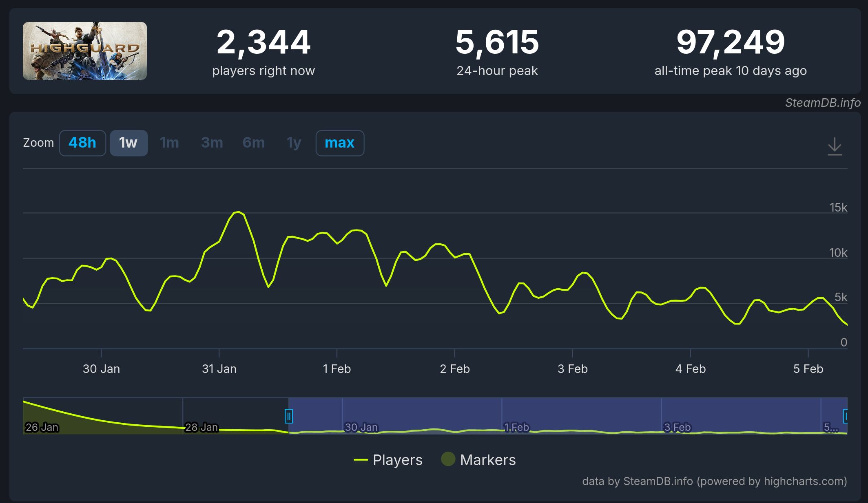Viewport: 868px width, 503px height.
Task: Click the 28 Jan navigator label
Action: coord(201,427)
